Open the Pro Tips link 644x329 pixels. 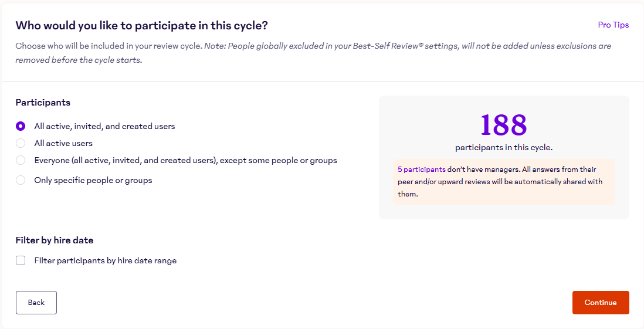click(613, 25)
